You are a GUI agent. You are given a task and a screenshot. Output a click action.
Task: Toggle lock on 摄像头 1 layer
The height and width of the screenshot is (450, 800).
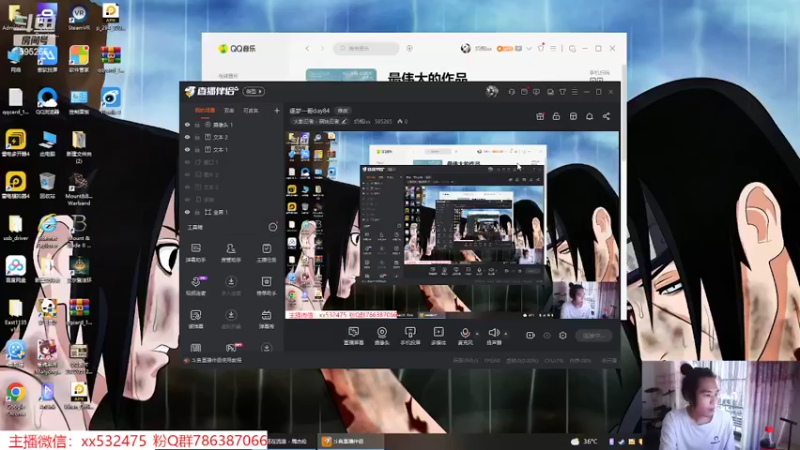click(197, 124)
